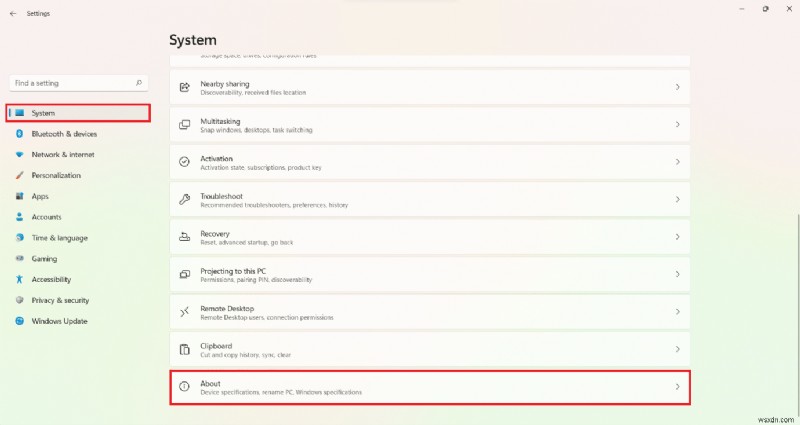Click 'Remote Desktop users, connection permissions' text
Image resolution: width=800 pixels, height=425 pixels.
(x=267, y=317)
